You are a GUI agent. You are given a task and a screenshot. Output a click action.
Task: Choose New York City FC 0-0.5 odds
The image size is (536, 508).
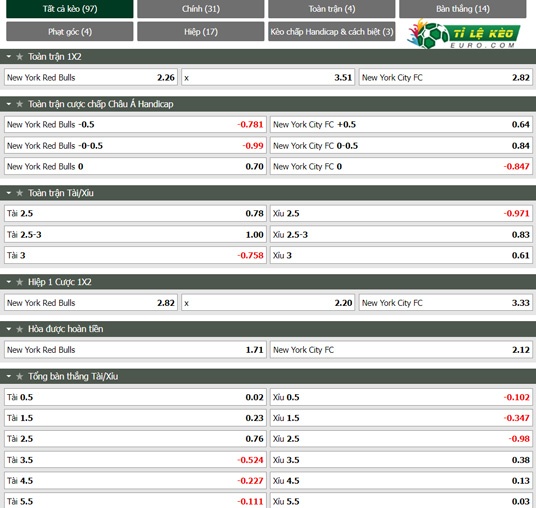(401, 146)
